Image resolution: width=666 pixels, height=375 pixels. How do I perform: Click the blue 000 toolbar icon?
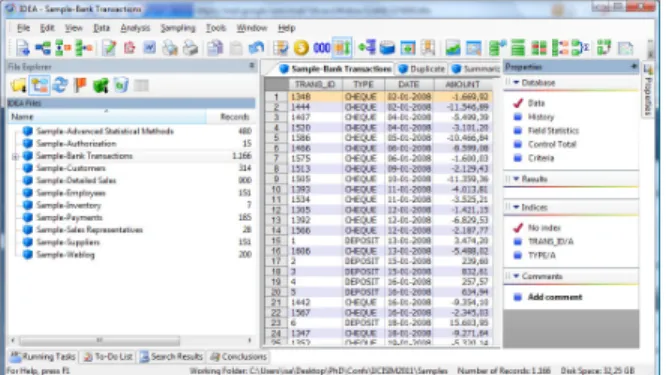[322, 48]
